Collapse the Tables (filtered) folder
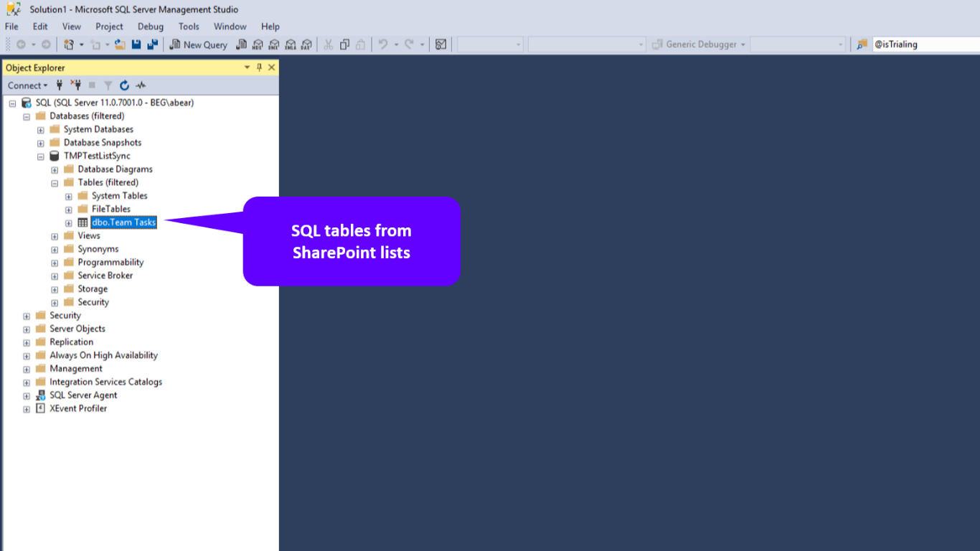Viewport: 980px width, 551px height. click(55, 183)
